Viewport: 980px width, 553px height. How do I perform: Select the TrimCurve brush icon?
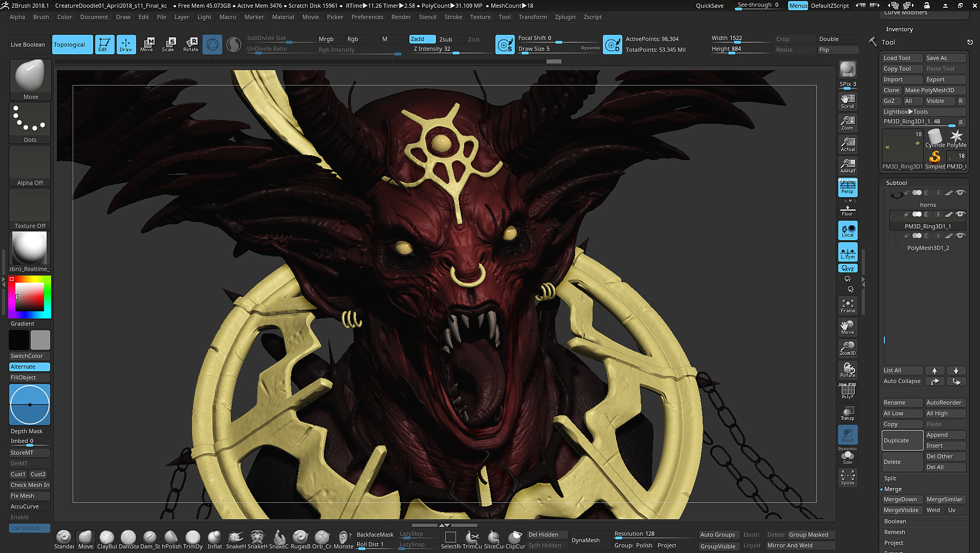(472, 540)
